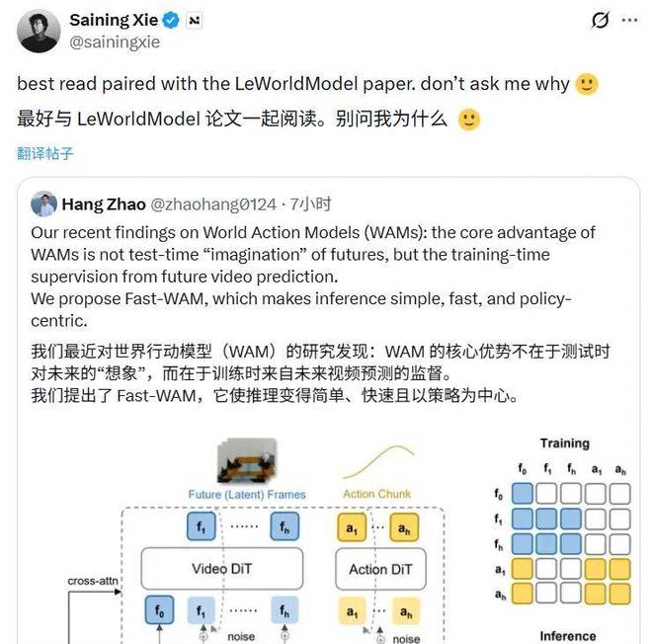Click the Future Latent Frames thumbnail image

pyautogui.click(x=247, y=460)
